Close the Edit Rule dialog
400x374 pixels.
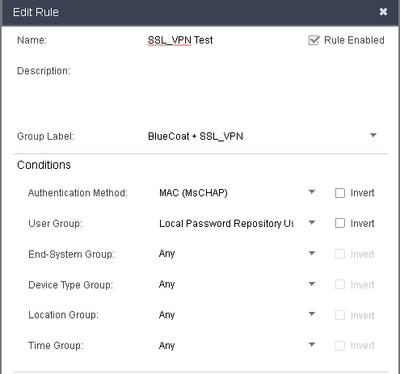(x=383, y=12)
